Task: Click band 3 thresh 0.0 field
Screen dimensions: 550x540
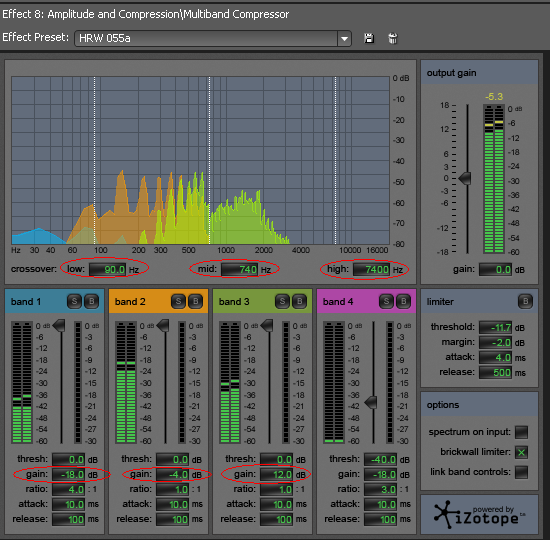Action: click(276, 459)
